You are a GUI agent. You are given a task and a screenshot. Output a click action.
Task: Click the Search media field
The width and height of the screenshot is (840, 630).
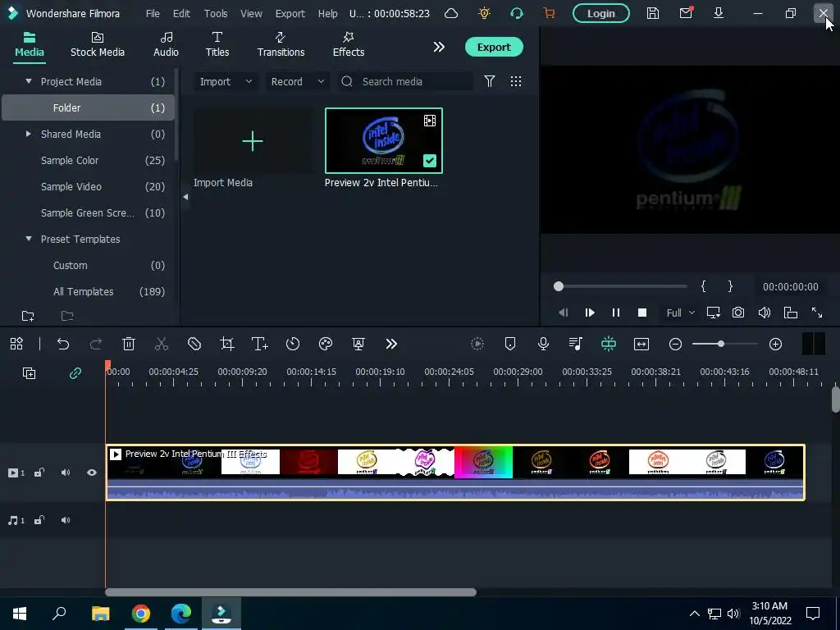[405, 81]
